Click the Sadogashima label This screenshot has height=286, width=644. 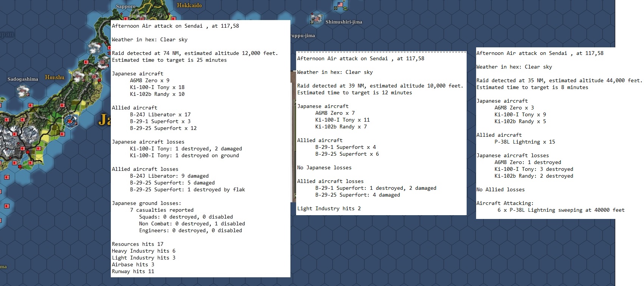pos(23,79)
